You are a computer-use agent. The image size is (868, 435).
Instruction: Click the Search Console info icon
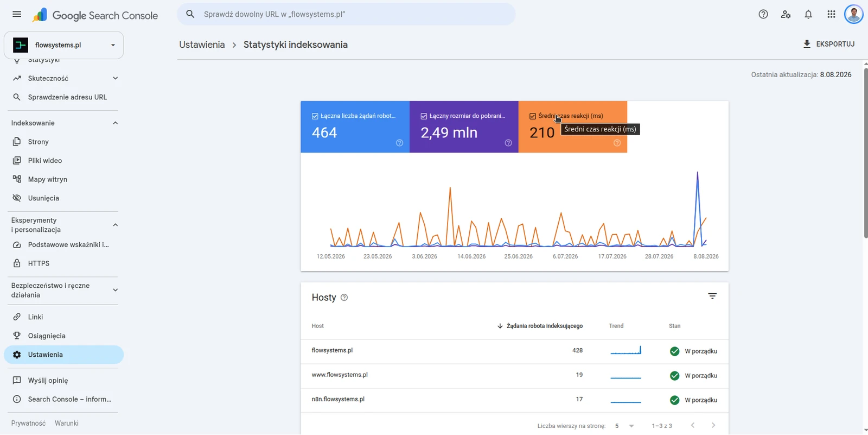17,399
